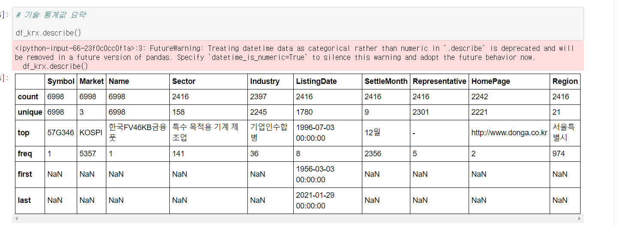The width and height of the screenshot is (644, 226).
Task: Click the HomePage count value 2242
Action: click(509, 97)
